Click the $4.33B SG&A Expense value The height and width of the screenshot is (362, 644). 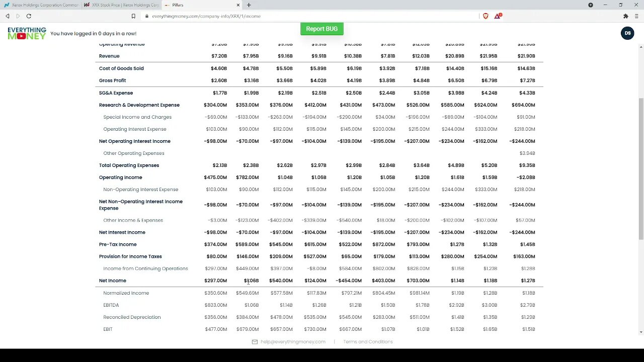tap(527, 93)
